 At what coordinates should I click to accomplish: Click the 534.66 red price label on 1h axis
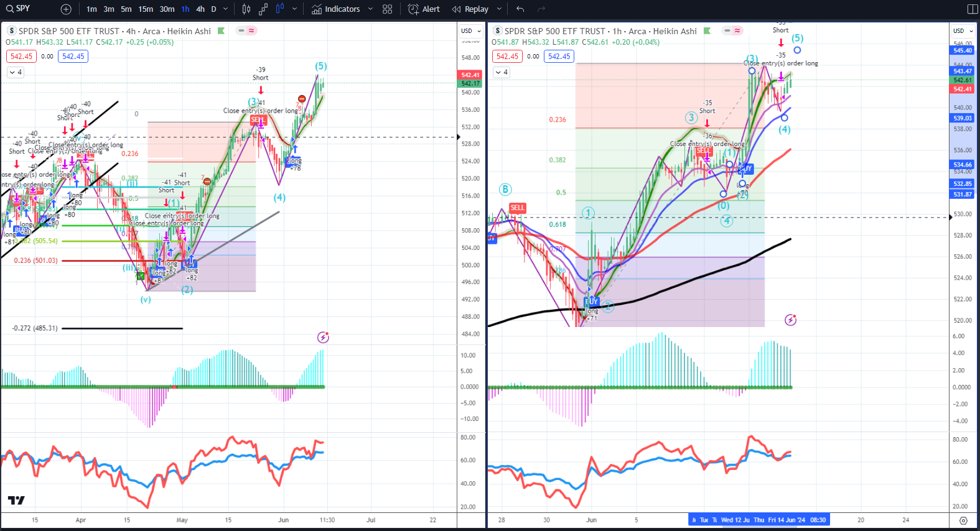[x=963, y=165]
